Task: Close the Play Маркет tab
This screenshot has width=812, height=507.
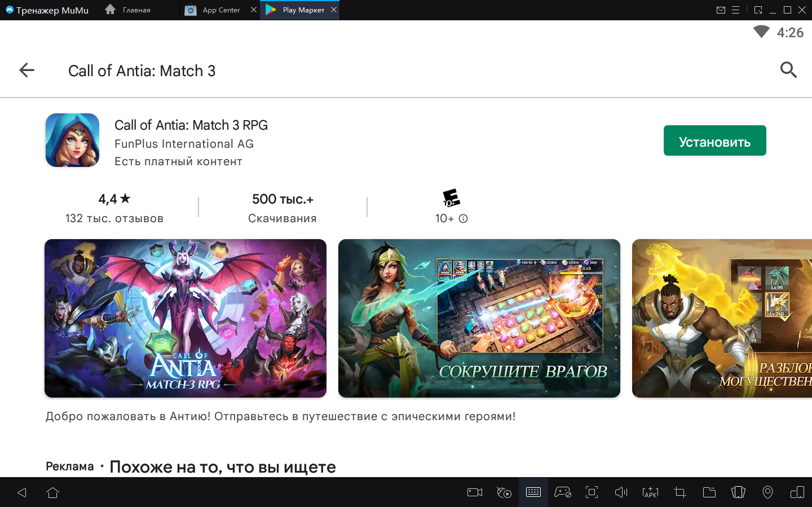Action: 334,10
